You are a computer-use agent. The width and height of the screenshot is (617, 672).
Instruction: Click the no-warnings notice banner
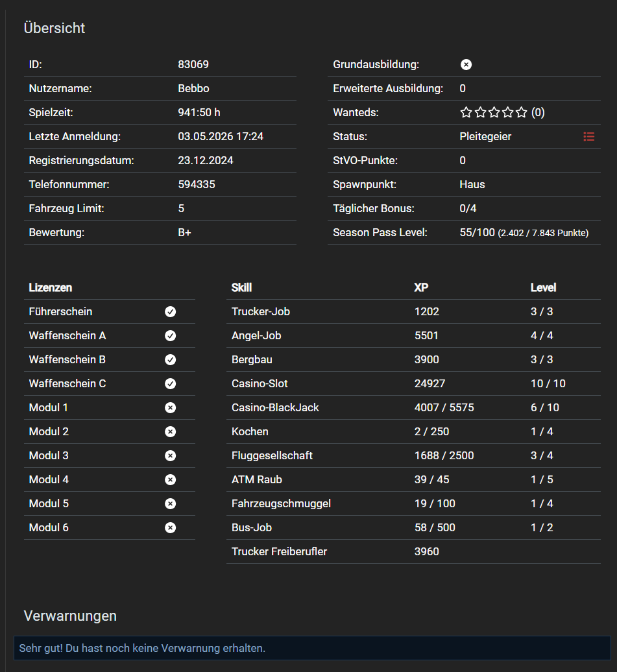tap(312, 648)
